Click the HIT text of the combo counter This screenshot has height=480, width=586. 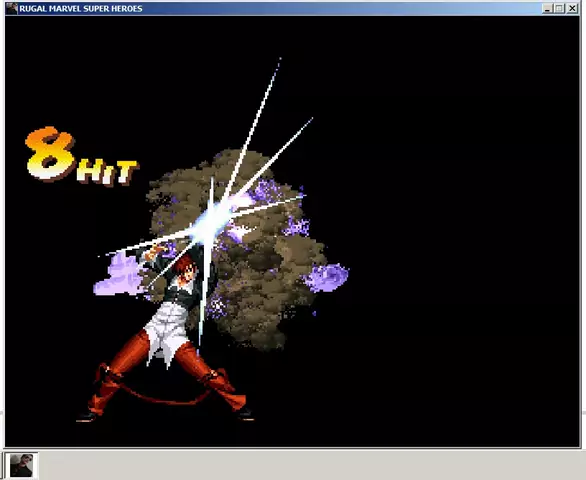107,172
